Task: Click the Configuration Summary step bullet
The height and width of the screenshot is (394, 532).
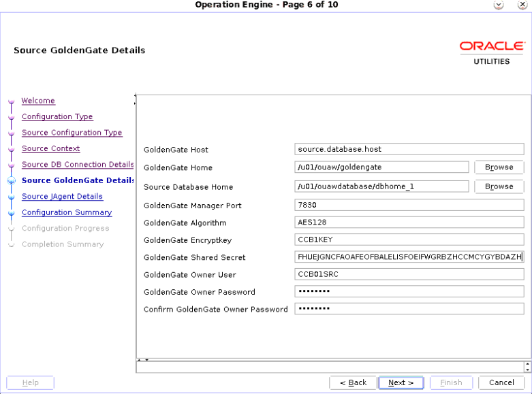Action: coord(11,213)
